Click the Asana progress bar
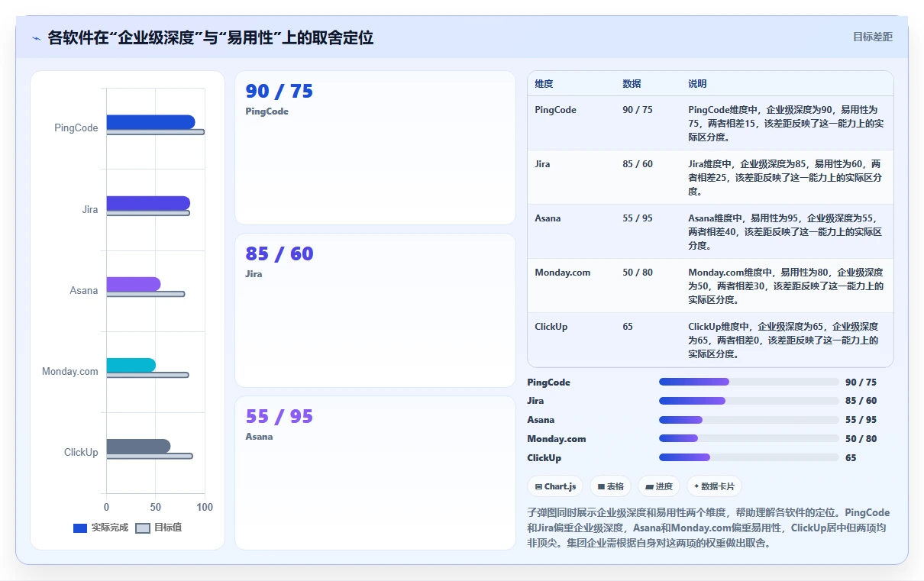This screenshot has height=581, width=924. (749, 420)
